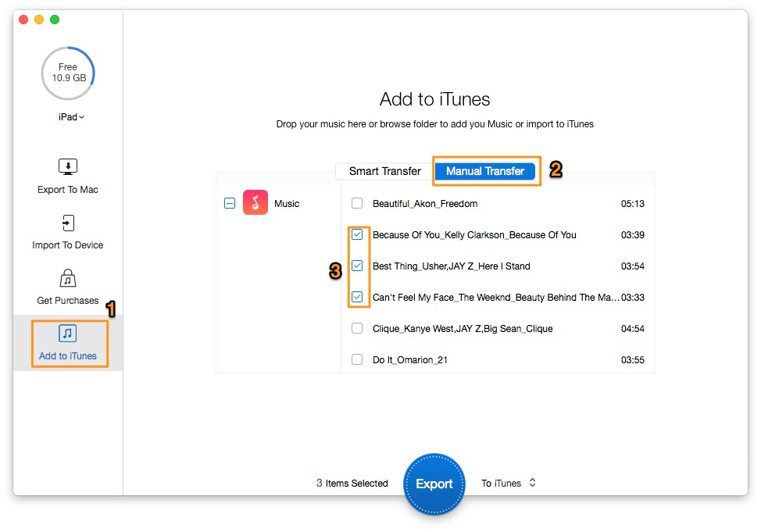Click the blue Export button
761x532 pixels.
(x=434, y=484)
